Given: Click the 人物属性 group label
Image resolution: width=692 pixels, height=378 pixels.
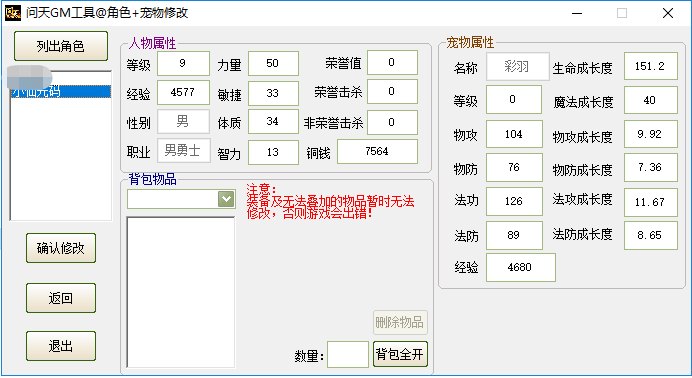Looking at the screenshot, I should point(152,43).
